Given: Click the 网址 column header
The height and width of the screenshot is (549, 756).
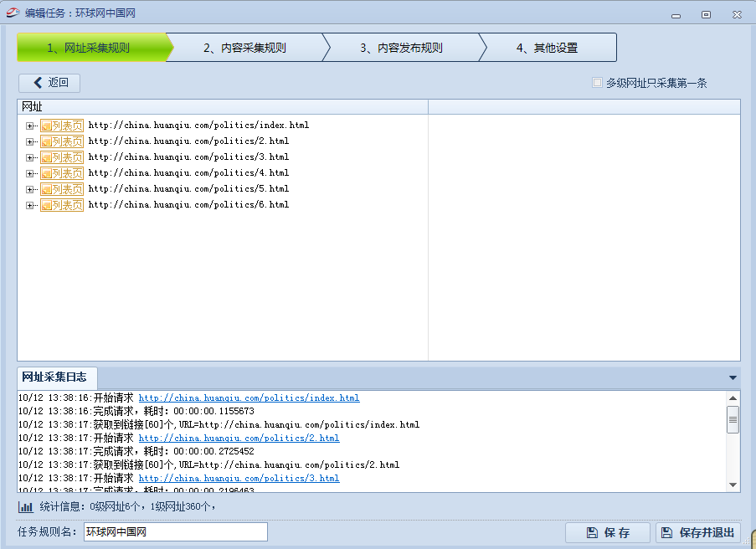Looking at the screenshot, I should [x=222, y=107].
